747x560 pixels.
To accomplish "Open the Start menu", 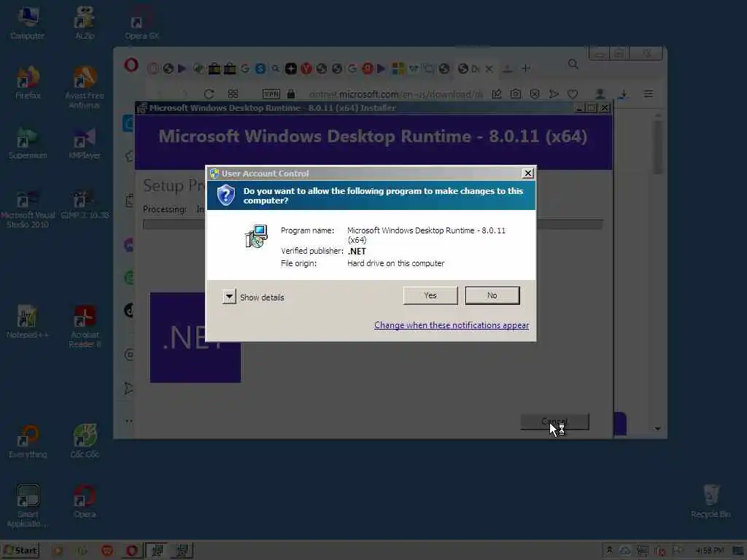I will point(20,551).
